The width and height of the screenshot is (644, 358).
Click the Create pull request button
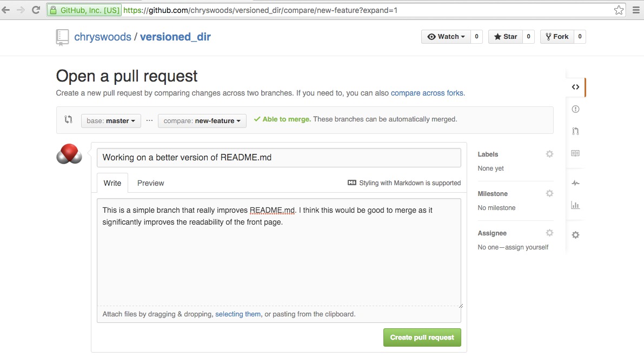(x=422, y=337)
